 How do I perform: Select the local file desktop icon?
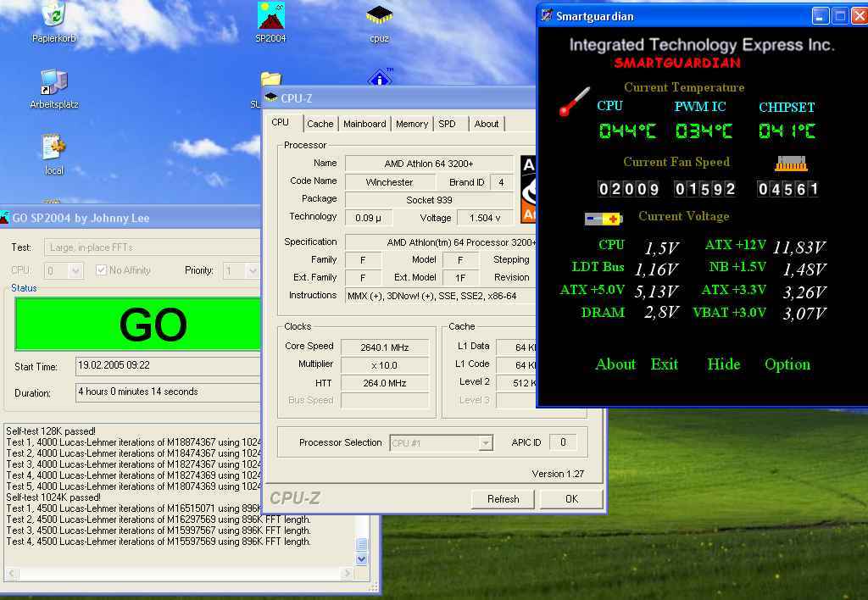(x=54, y=147)
